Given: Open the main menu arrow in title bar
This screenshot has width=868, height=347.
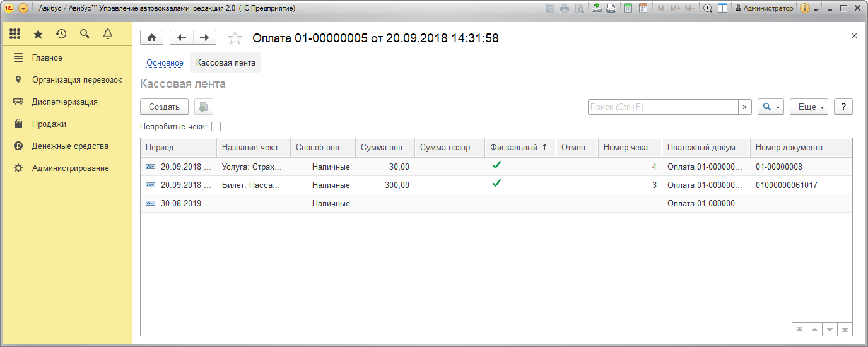Looking at the screenshot, I should [23, 8].
